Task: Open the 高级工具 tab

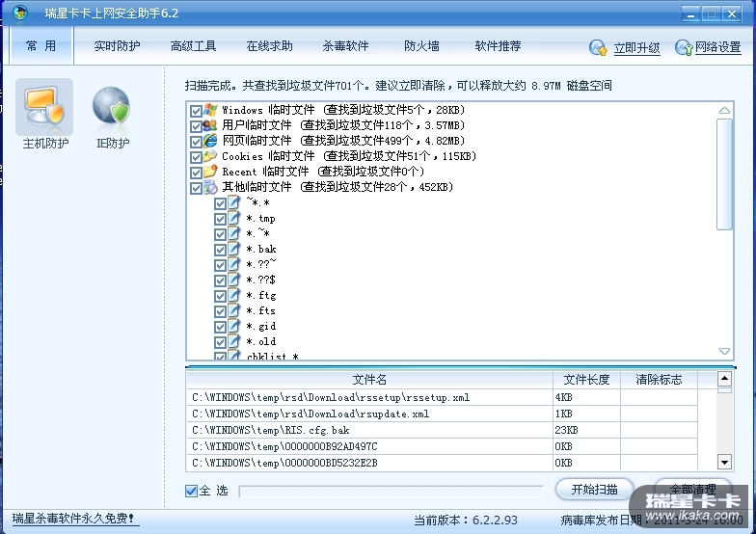Action: [193, 46]
